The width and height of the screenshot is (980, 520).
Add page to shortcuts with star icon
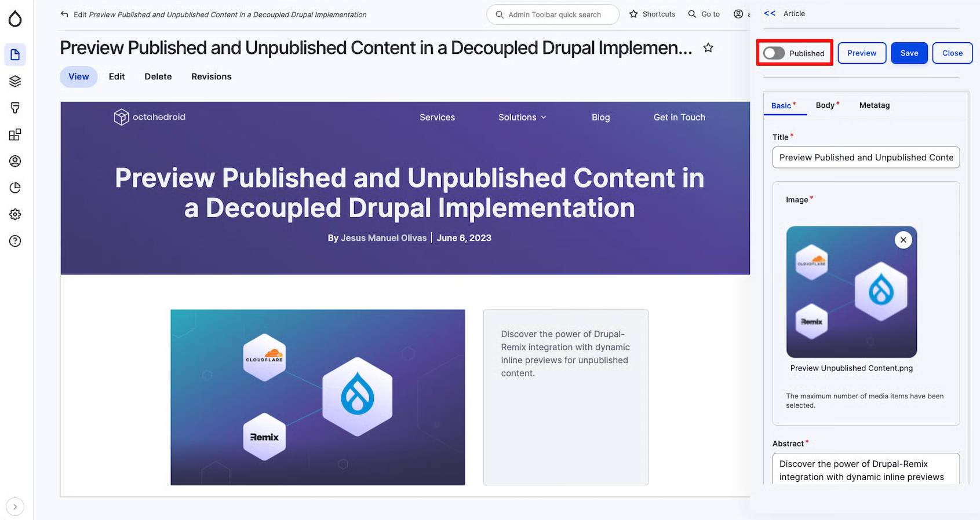pyautogui.click(x=708, y=48)
